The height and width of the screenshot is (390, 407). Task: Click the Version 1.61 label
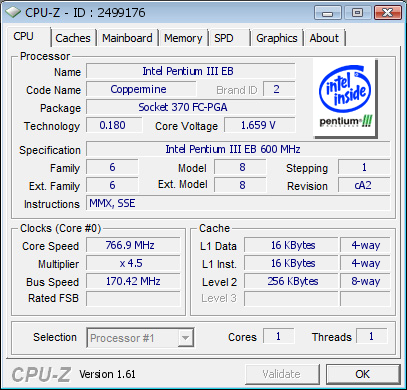tap(107, 374)
